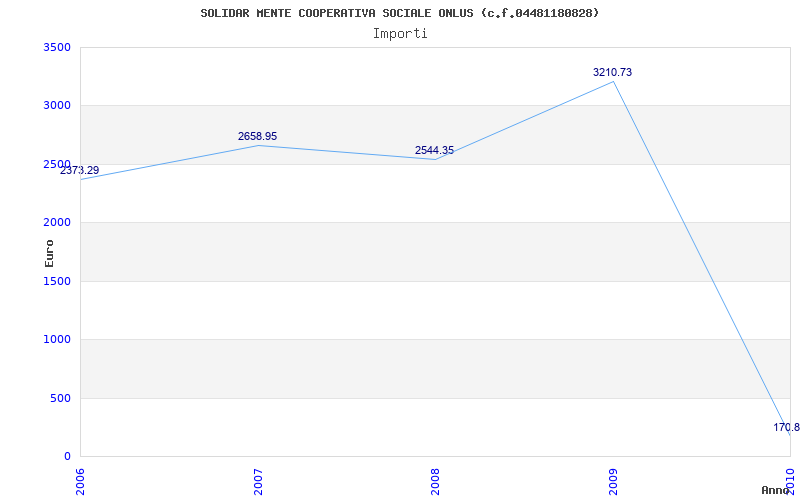Screen dimensions: 800x500
Task: Click the 3000 y-axis tick label
Action: tap(57, 106)
